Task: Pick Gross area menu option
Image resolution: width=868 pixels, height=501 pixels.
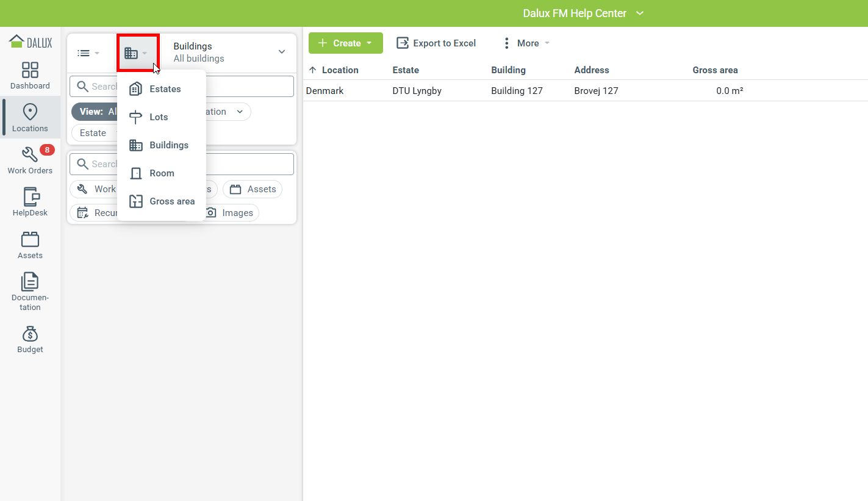Action: (171, 201)
